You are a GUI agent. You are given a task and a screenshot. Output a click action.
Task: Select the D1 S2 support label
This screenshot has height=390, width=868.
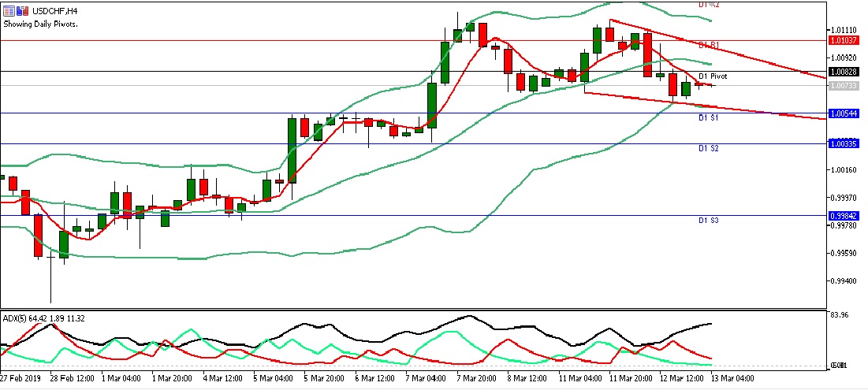pyautogui.click(x=707, y=148)
